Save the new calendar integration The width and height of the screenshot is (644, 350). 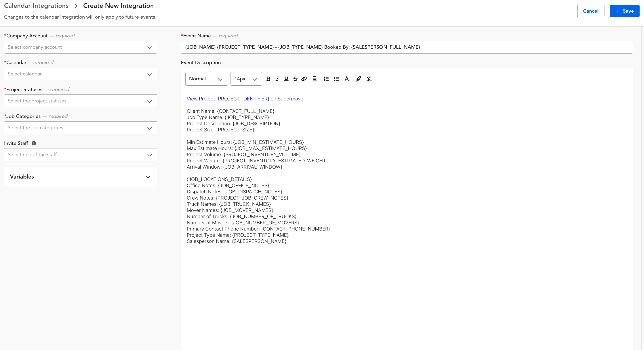point(624,11)
